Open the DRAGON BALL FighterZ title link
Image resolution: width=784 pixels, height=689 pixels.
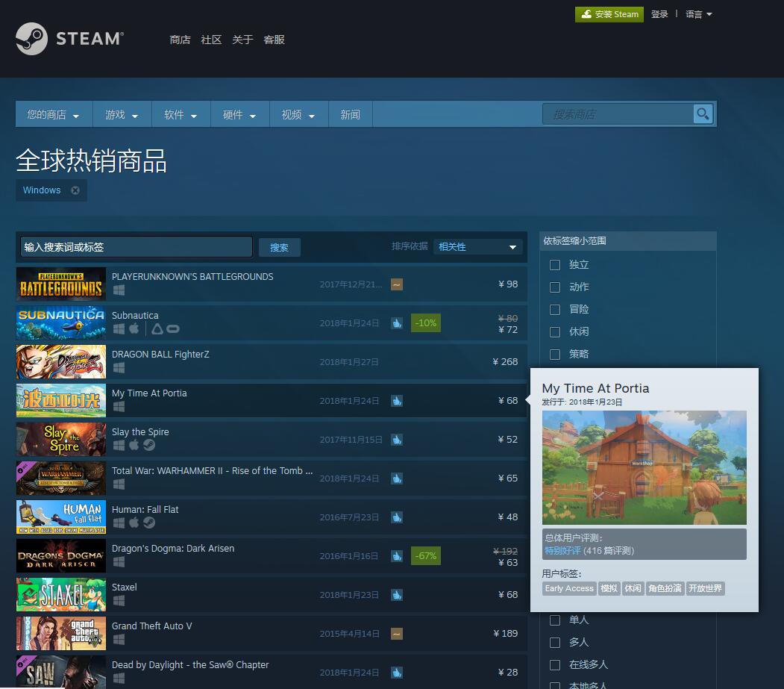(x=160, y=355)
